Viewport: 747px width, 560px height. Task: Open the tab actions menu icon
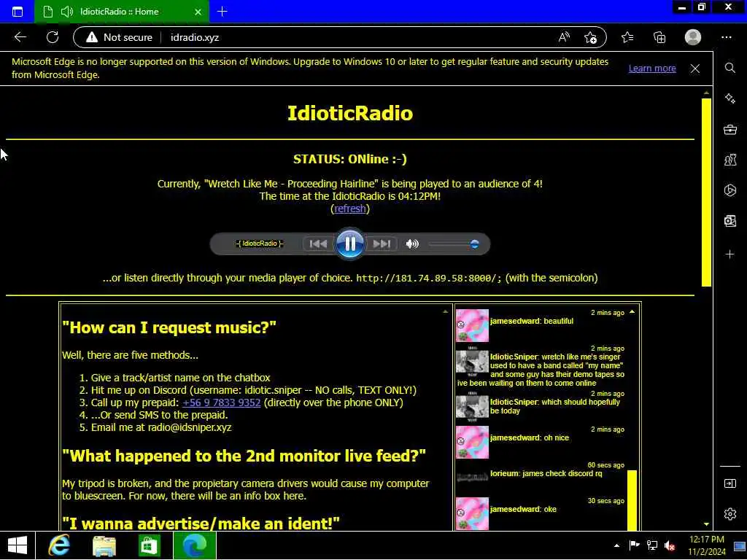click(x=18, y=12)
